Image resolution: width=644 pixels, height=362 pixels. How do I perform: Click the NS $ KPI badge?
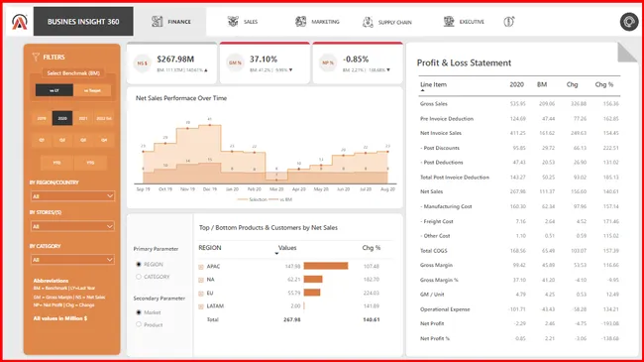tap(142, 62)
